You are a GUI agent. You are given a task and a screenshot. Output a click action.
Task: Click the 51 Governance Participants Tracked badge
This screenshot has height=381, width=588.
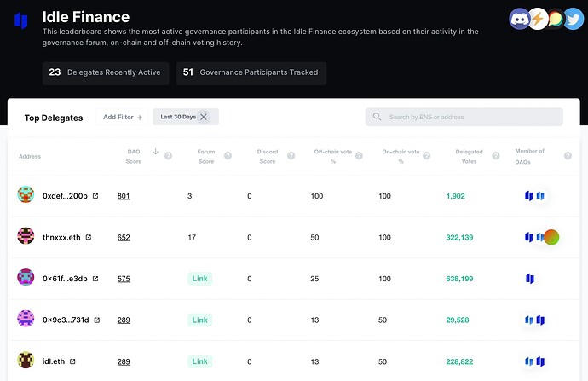[251, 72]
